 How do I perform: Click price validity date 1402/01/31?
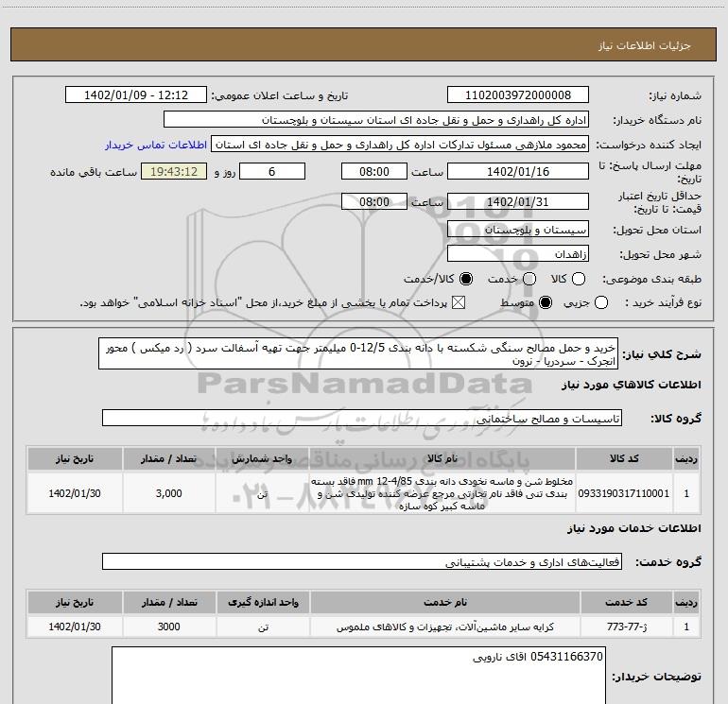tap(518, 201)
